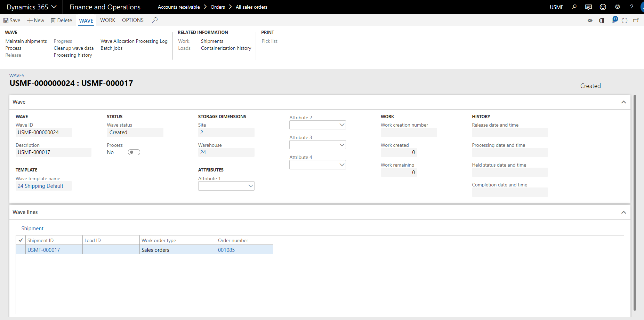Open the messages icon in header
Image resolution: width=644 pixels, height=320 pixels.
pyautogui.click(x=588, y=7)
